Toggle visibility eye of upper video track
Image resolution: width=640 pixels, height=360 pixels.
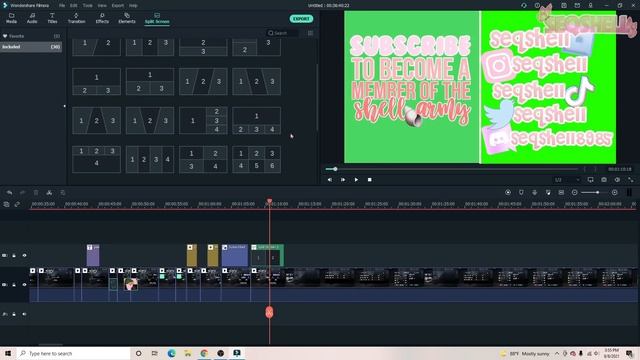click(24, 256)
